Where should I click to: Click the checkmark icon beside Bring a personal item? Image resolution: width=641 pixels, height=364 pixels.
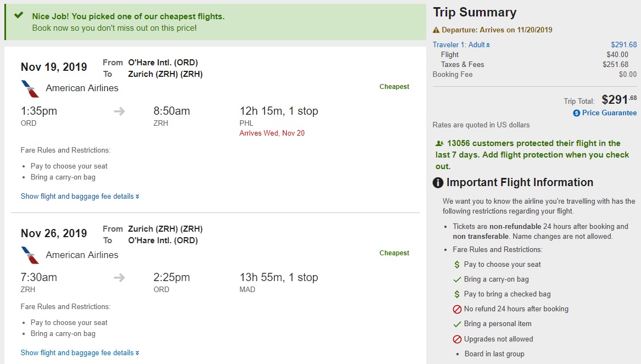(x=456, y=324)
